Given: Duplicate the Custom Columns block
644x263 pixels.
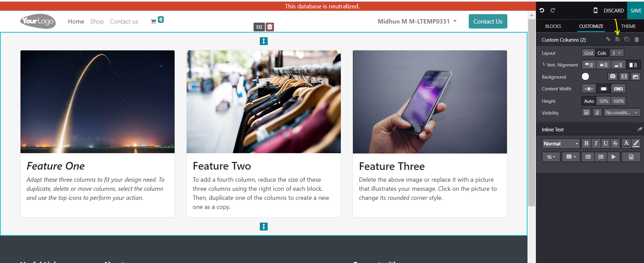Looking at the screenshot, I should coord(627,39).
